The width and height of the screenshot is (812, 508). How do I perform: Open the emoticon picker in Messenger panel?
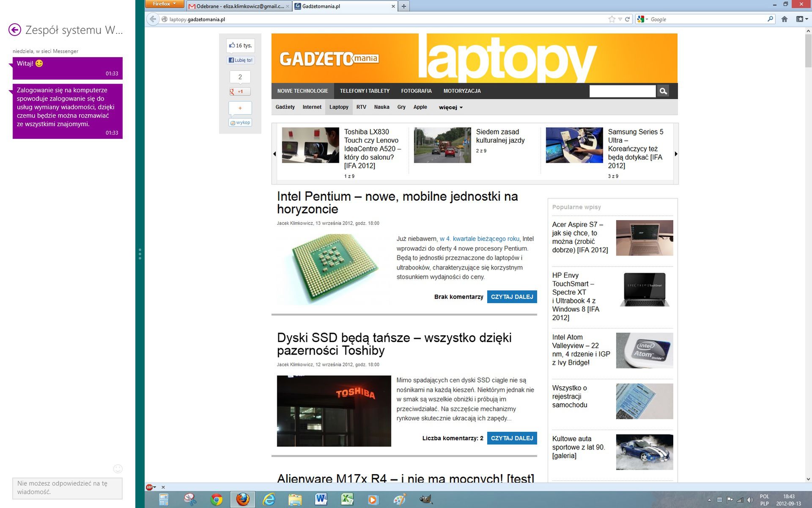pos(118,469)
